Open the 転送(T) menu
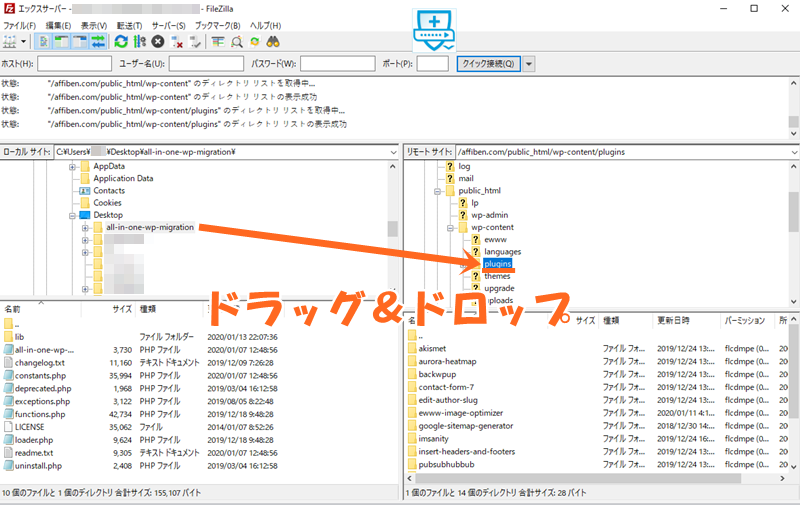This screenshot has height=505, width=800. tap(128, 24)
